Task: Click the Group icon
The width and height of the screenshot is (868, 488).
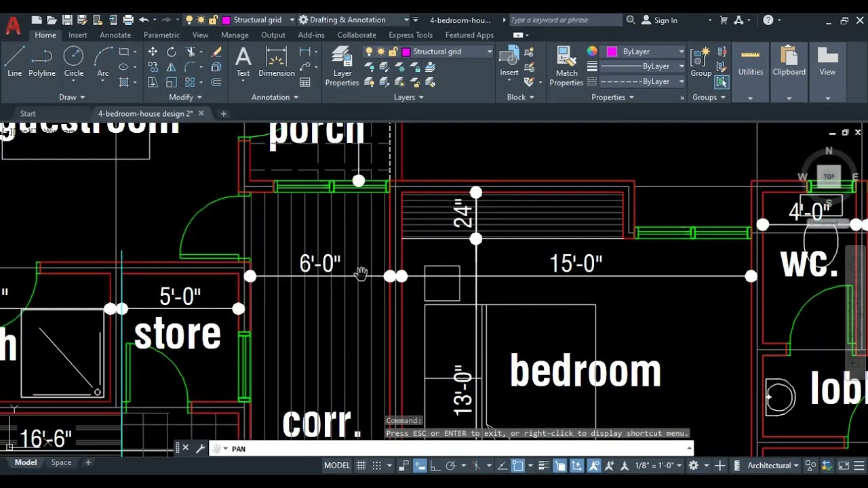Action: click(701, 62)
